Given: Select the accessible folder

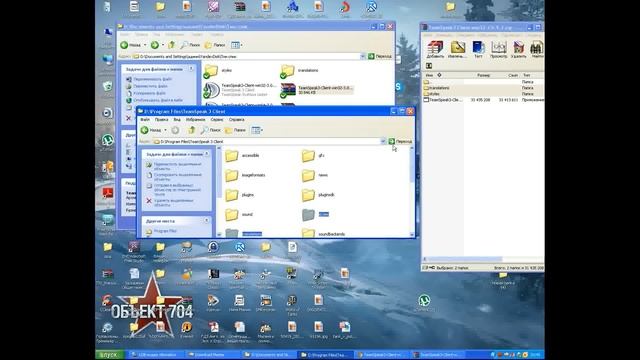Looking at the screenshot, I should pyautogui.click(x=242, y=156).
